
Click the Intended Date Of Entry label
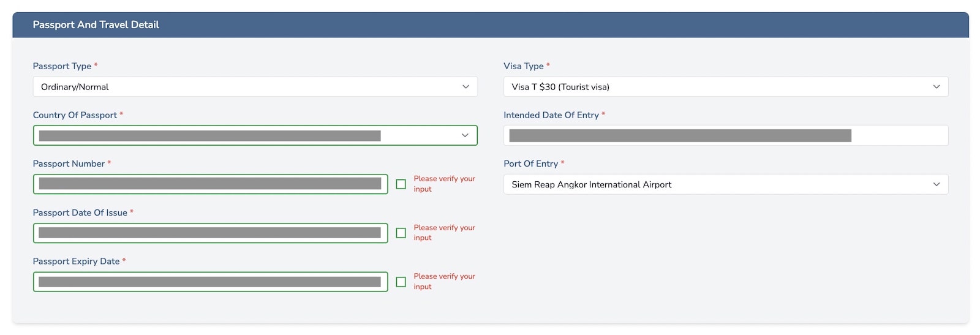click(x=551, y=115)
